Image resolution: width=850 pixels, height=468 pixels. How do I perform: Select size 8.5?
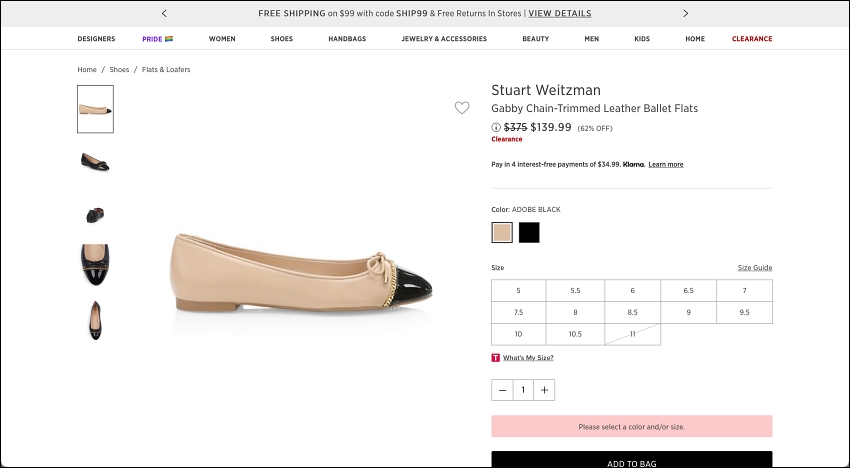(x=633, y=312)
